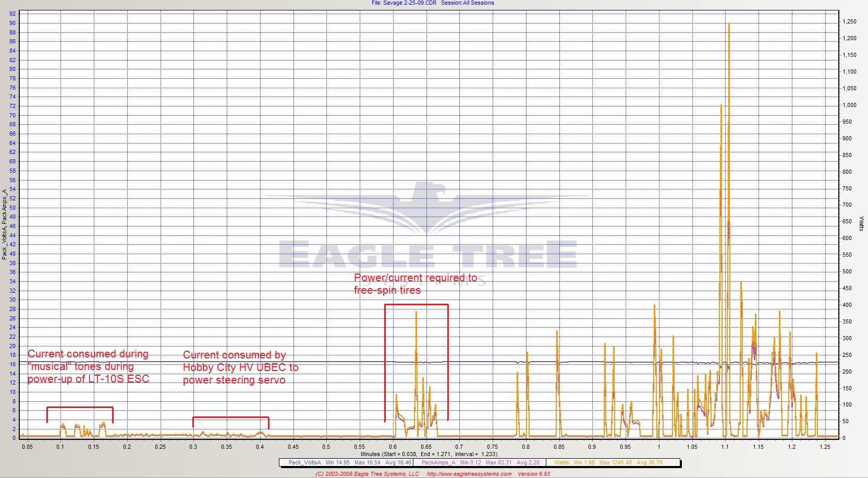Click the vertical 'Watts' axis title

[x=862, y=224]
